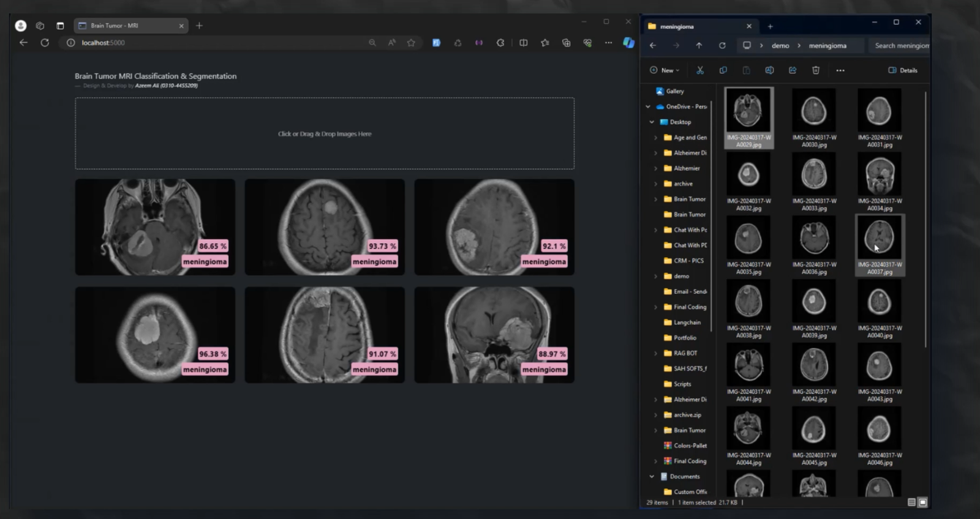This screenshot has height=519, width=980.
Task: Toggle the Explorer Details pane
Action: [903, 70]
